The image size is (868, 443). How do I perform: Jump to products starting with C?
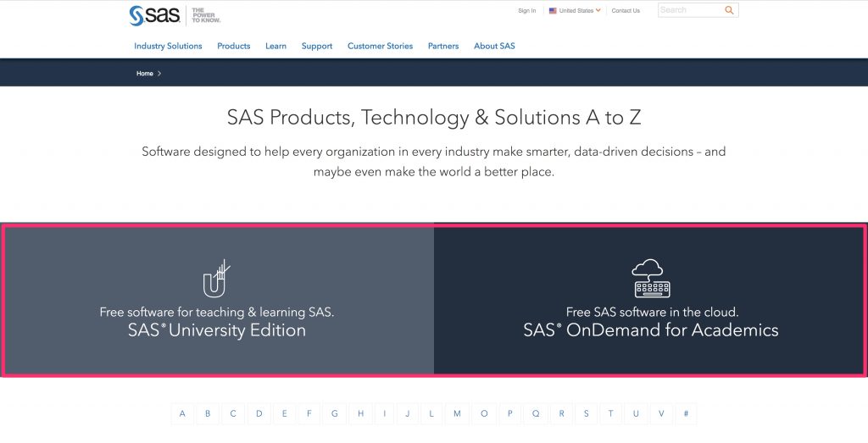click(x=233, y=413)
